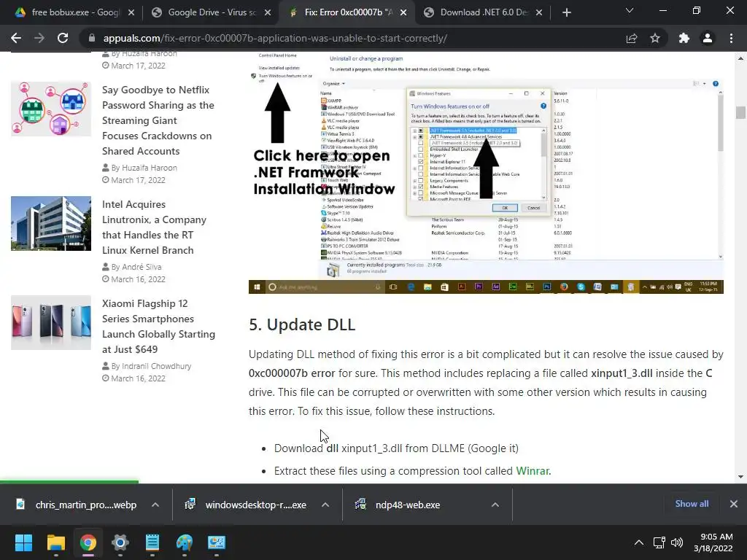Screen dimensions: 747x560
Task: Expand options for chris_martin_pro webp download
Action: click(x=155, y=505)
